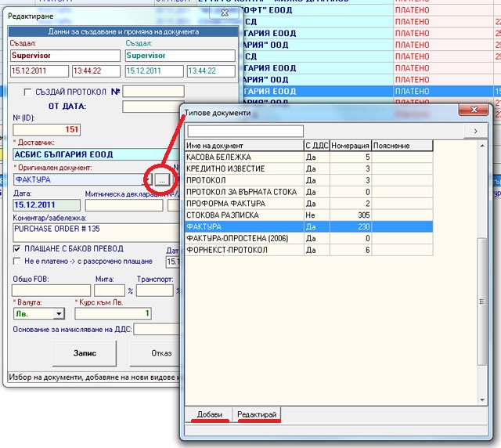This screenshot has width=501, height=448.
Task: Click comment field PURCHASE ORDER # 135
Action: [97, 233]
